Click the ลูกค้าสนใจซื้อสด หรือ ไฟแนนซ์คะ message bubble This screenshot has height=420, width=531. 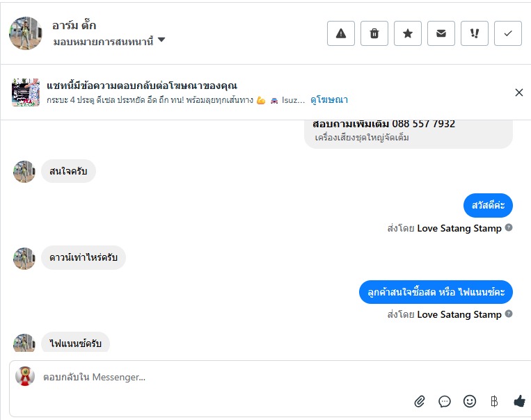coord(436,292)
